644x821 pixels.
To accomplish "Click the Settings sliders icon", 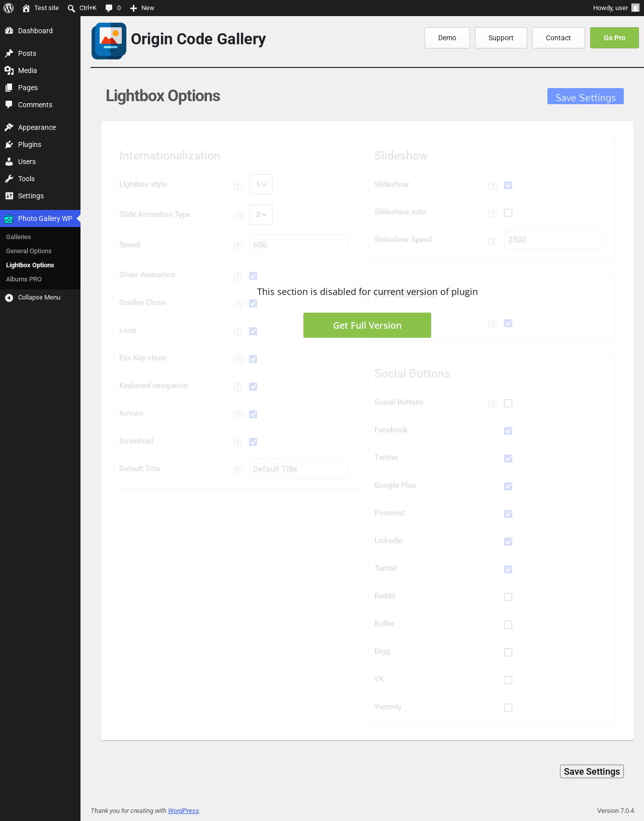I will coord(9,196).
